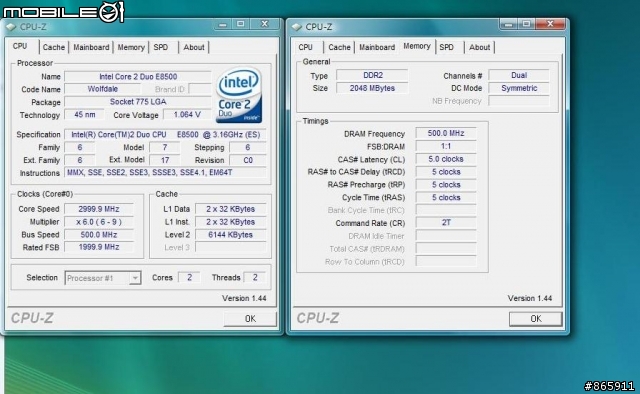This screenshot has height=394, width=640.
Task: Select the CPU tab in the left CPU-Z window
Action: click(x=20, y=46)
